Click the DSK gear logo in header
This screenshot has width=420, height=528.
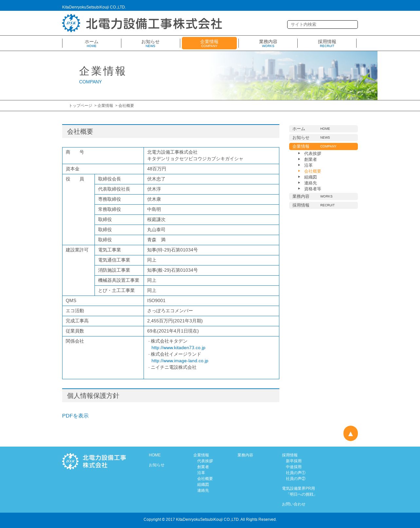tap(71, 23)
